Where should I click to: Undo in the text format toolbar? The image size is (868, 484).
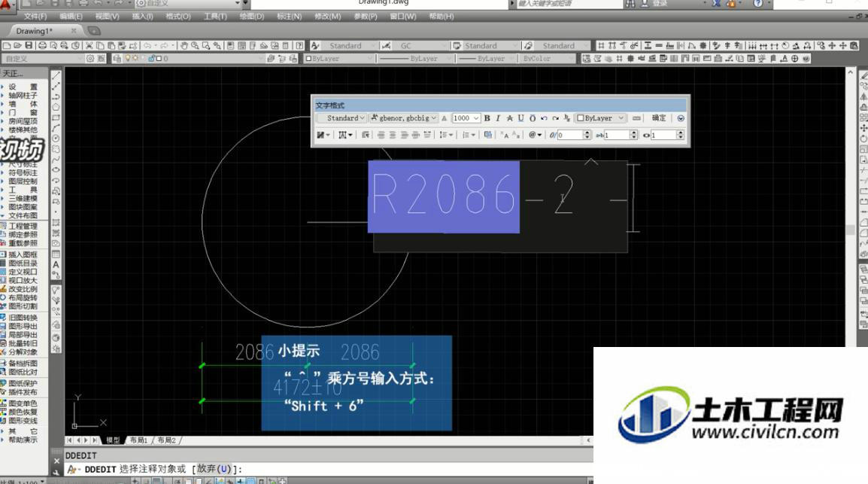click(x=544, y=118)
